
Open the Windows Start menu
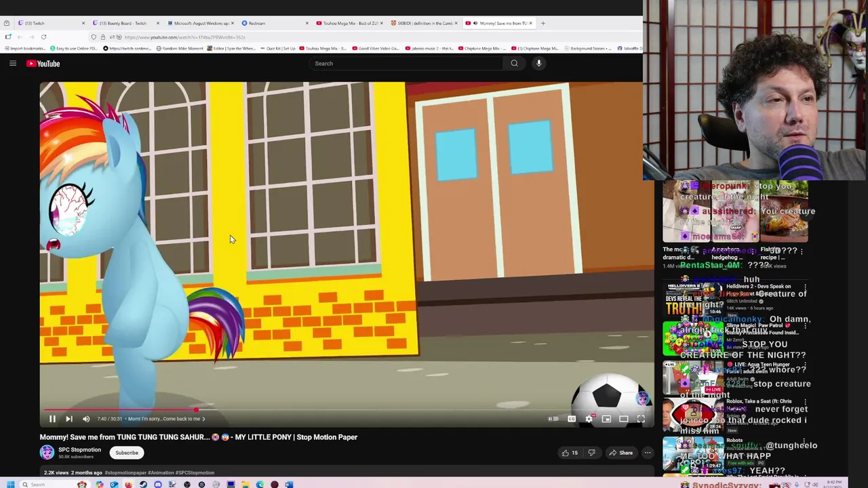(10, 485)
